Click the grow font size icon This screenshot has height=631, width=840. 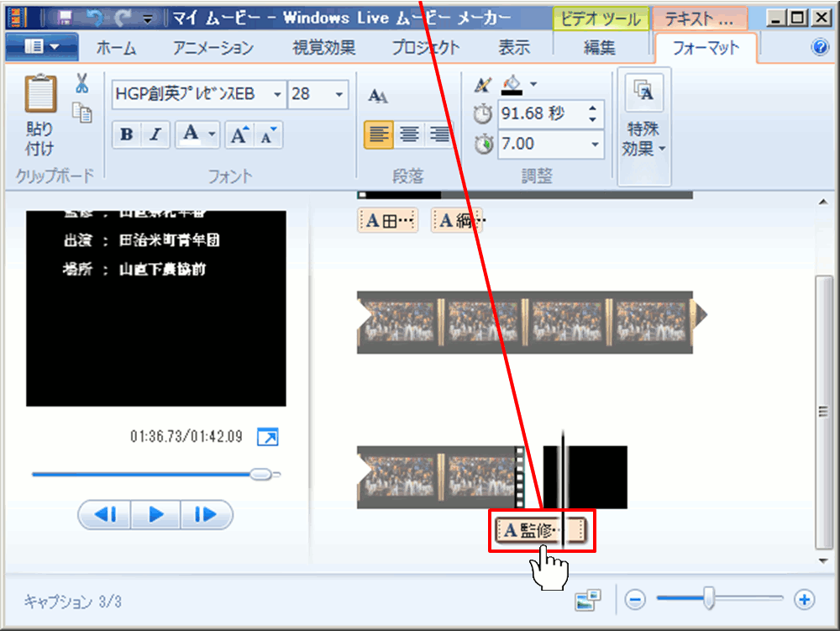point(239,134)
